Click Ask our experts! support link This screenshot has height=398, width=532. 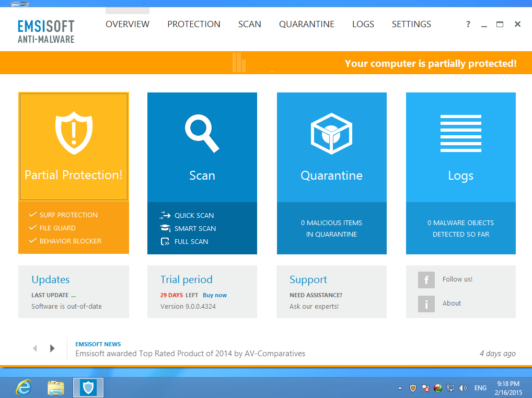coord(314,307)
